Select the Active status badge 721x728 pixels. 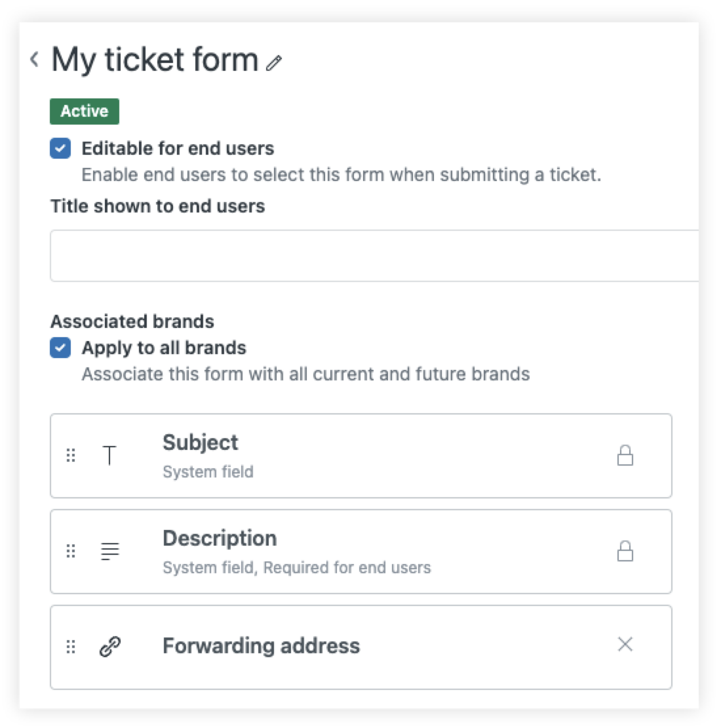click(84, 110)
